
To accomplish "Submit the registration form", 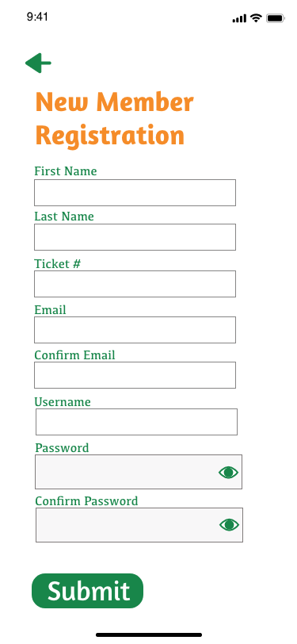I will point(87,591).
